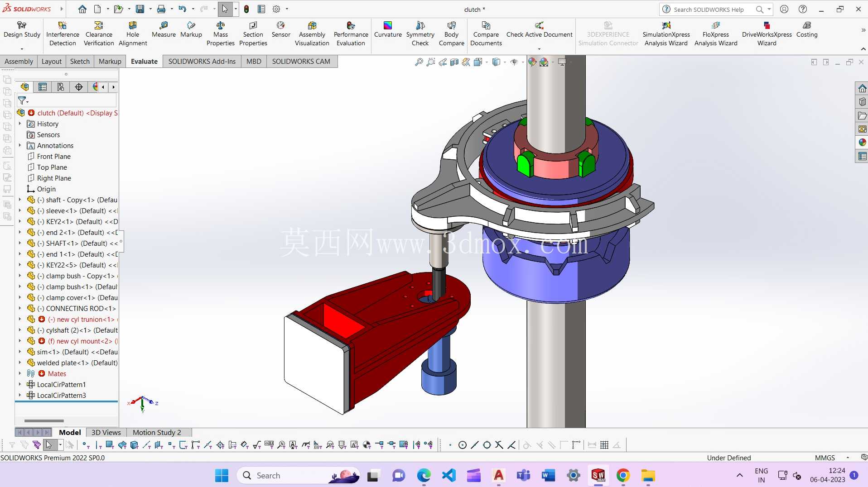Click the MMGS unit system status
Image resolution: width=868 pixels, height=487 pixels.
click(825, 458)
